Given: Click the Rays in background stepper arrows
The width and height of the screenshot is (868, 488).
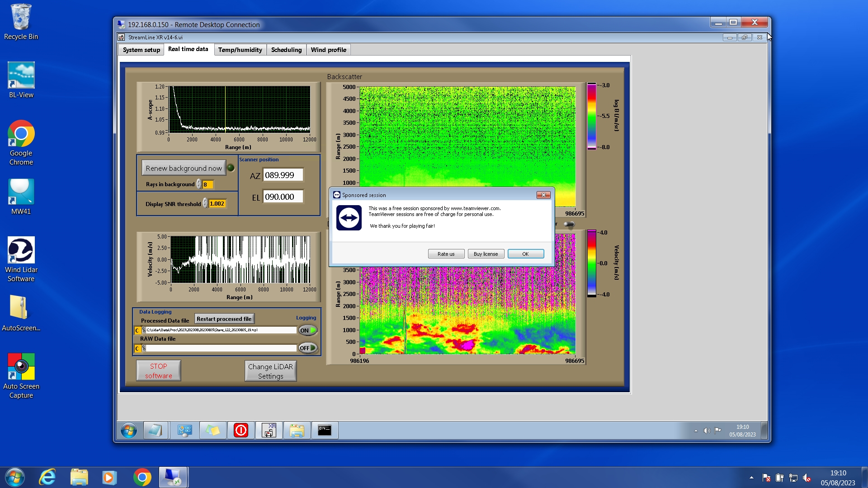Looking at the screenshot, I should coord(198,184).
